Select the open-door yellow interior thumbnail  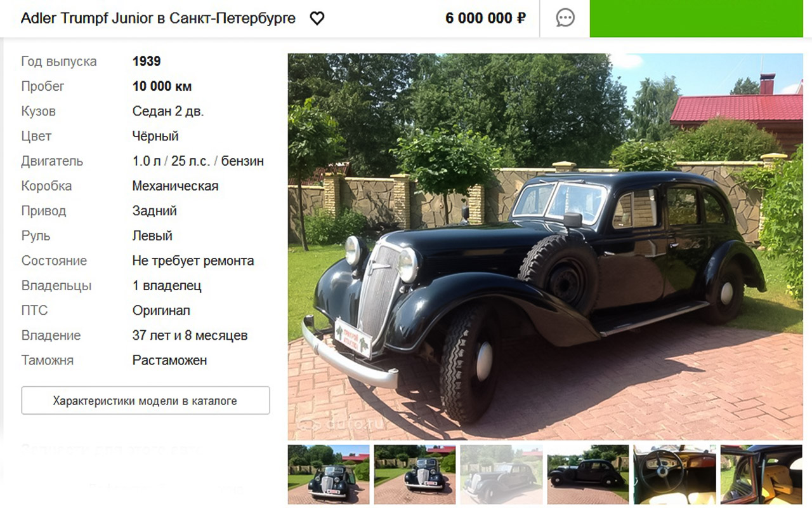point(761,474)
